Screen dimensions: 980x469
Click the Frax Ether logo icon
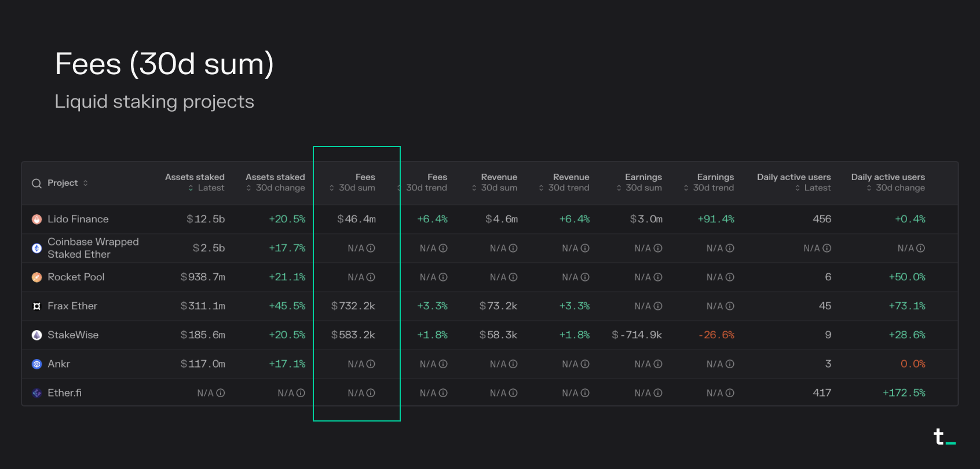click(x=36, y=306)
